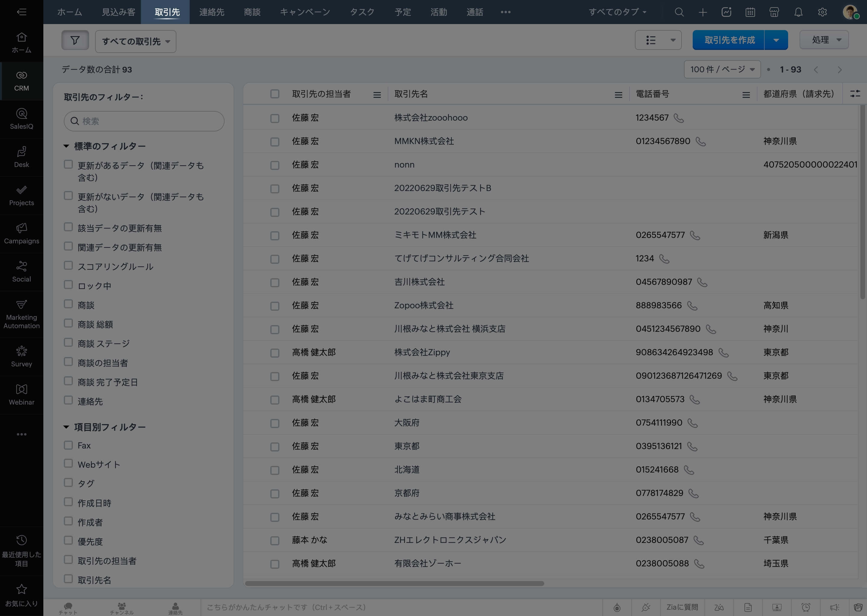Open the MMKN株式会社 account link
The image size is (867, 616).
(424, 141)
